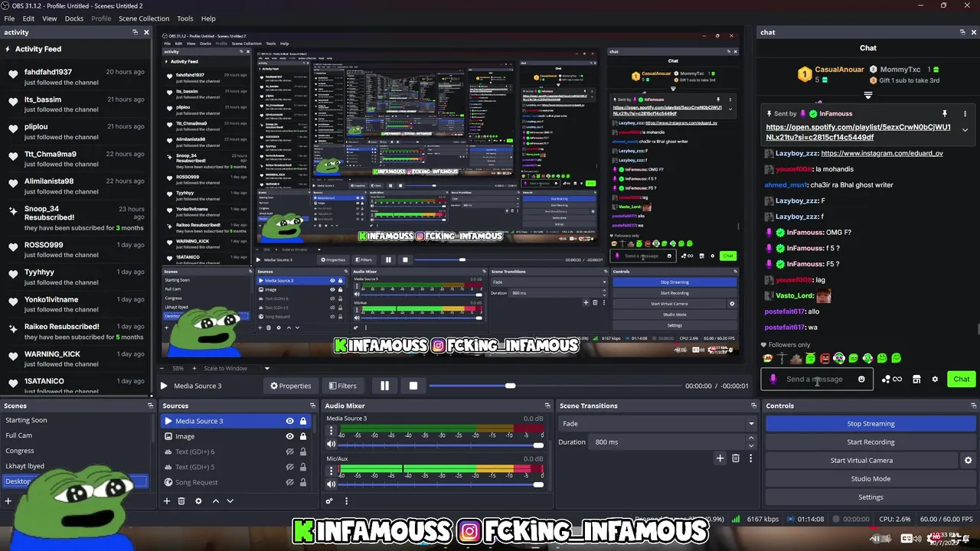Add a new source with plus icon

pyautogui.click(x=166, y=501)
